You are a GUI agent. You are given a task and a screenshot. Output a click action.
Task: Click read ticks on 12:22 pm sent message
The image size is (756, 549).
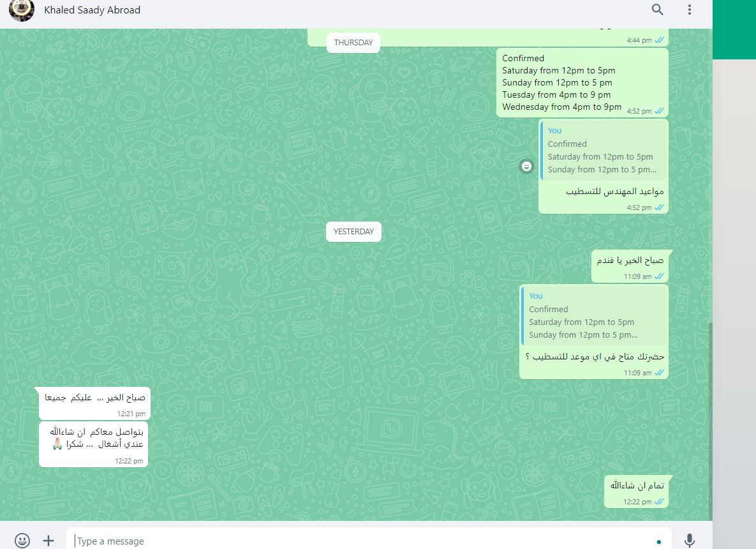(659, 502)
